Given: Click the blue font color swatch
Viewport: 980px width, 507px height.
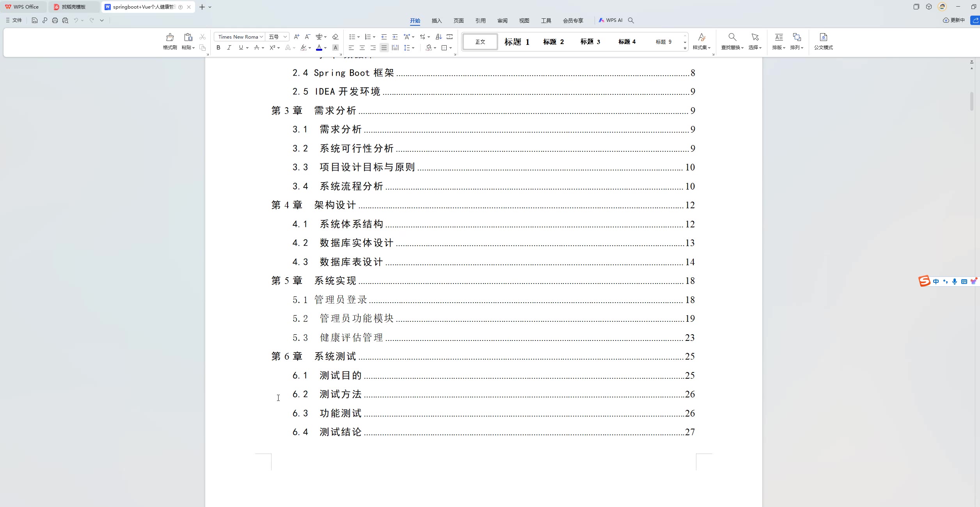Looking at the screenshot, I should point(319,48).
